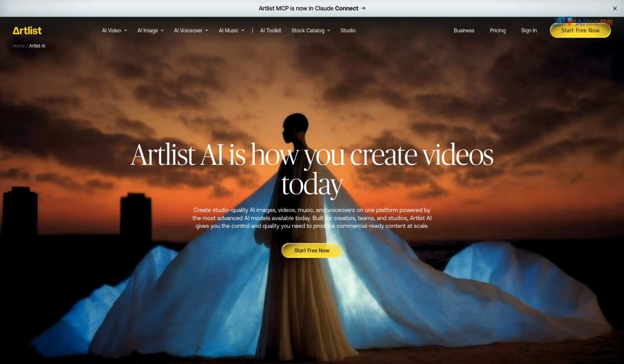This screenshot has width=624, height=364.
Task: Expand the Stock Catalog dropdown menu
Action: 310,31
